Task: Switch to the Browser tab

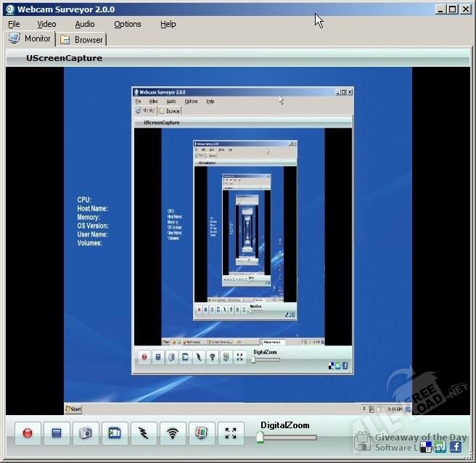Action: click(82, 40)
